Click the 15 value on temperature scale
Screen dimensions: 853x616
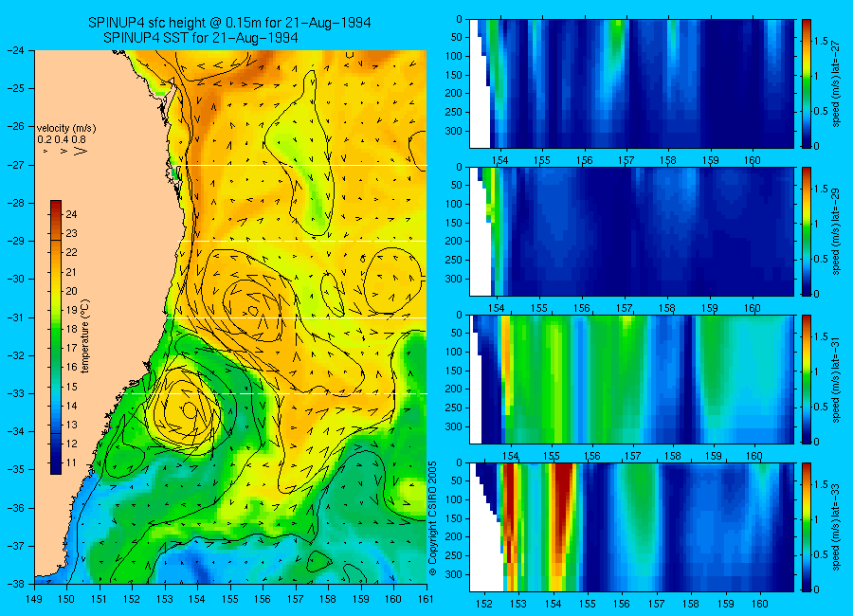tap(71, 387)
